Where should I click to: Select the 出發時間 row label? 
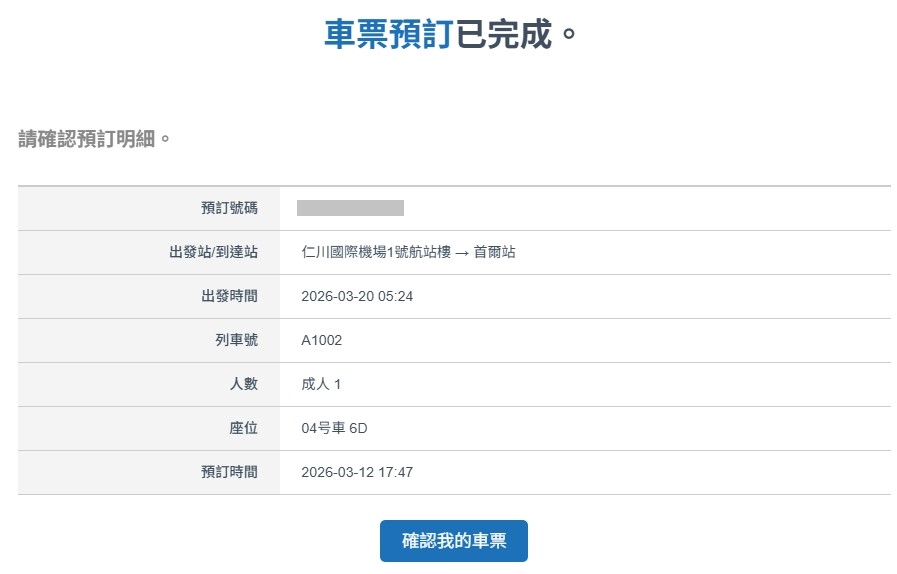[229, 296]
